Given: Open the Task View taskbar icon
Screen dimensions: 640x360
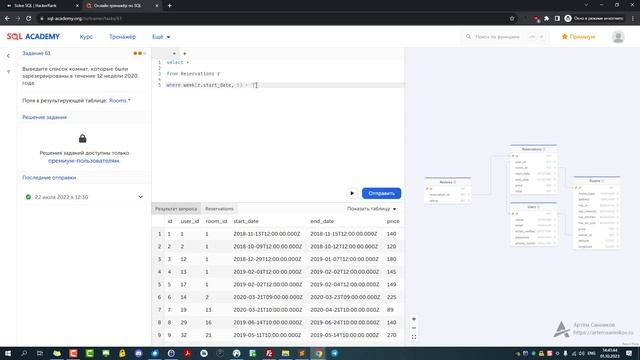Looking at the screenshot, I should coord(40,353).
